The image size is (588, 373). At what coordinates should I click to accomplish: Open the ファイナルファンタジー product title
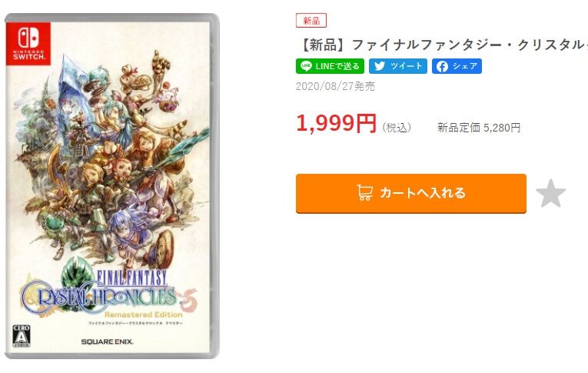tap(443, 45)
